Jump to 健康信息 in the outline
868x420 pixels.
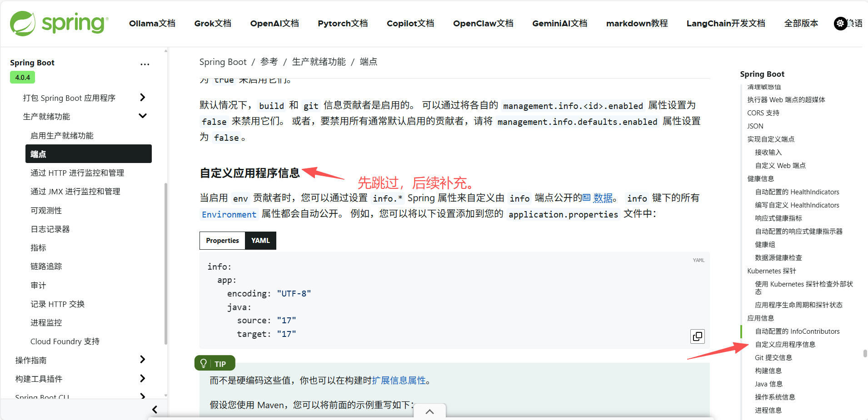(760, 178)
